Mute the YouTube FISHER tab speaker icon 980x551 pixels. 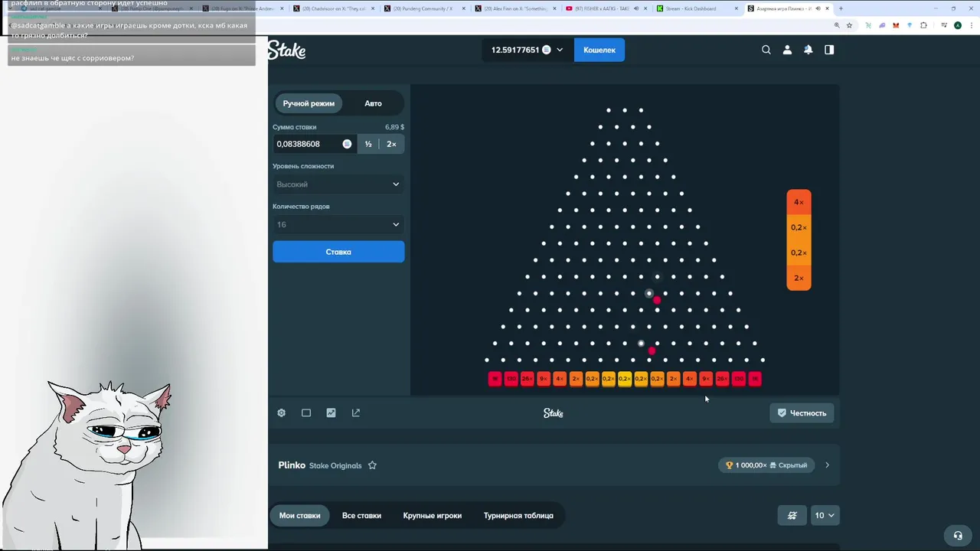(636, 8)
